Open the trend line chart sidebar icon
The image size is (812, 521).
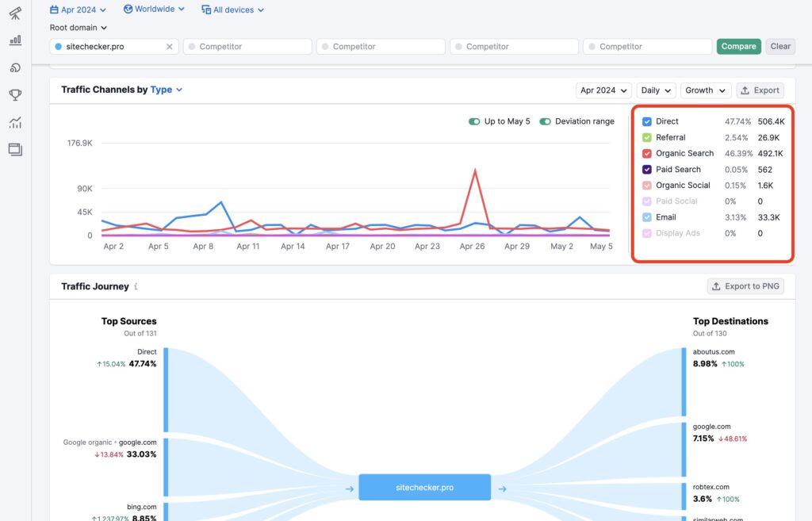click(x=15, y=122)
